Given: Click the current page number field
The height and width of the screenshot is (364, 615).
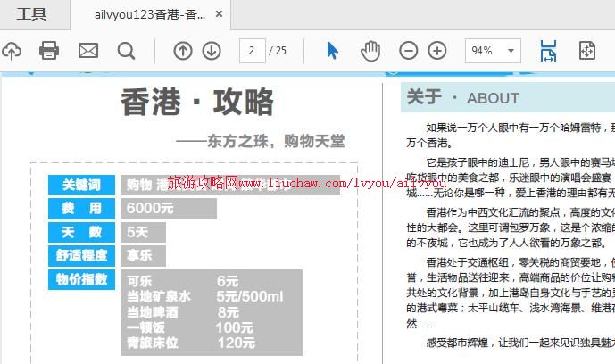Looking at the screenshot, I should click(252, 51).
